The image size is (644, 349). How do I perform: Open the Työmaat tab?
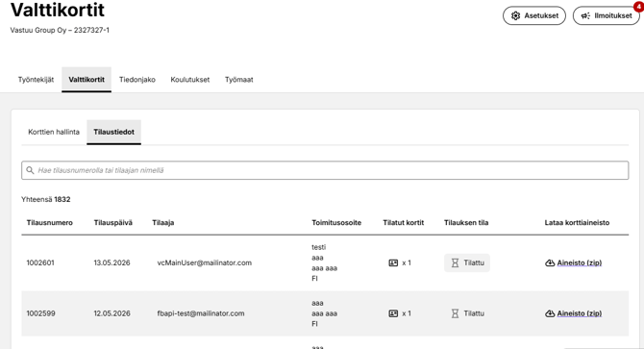point(238,80)
